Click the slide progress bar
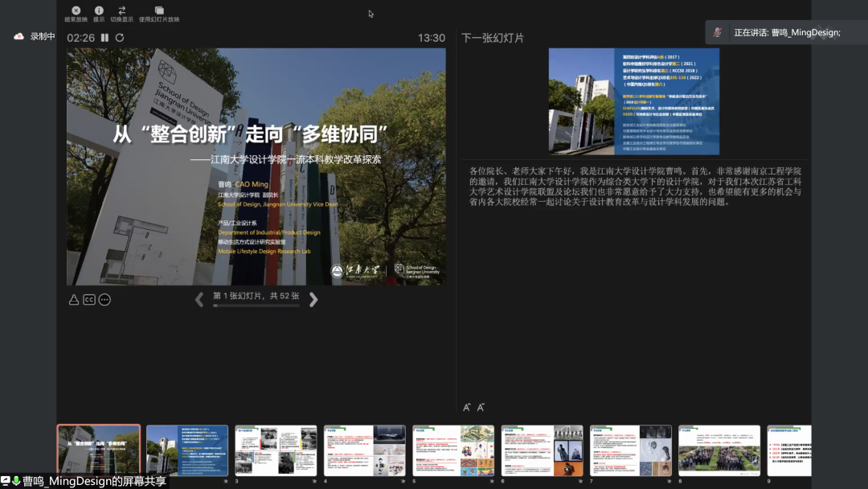 tap(256, 306)
